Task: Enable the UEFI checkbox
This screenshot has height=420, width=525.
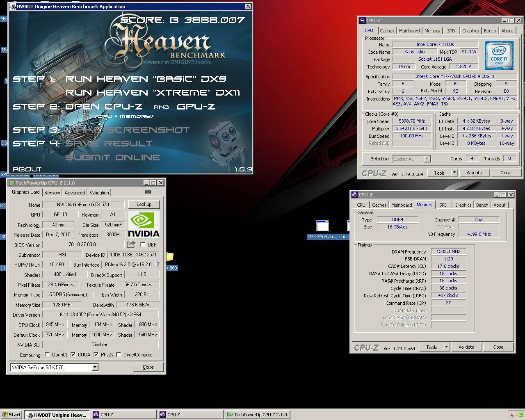Action: point(143,245)
